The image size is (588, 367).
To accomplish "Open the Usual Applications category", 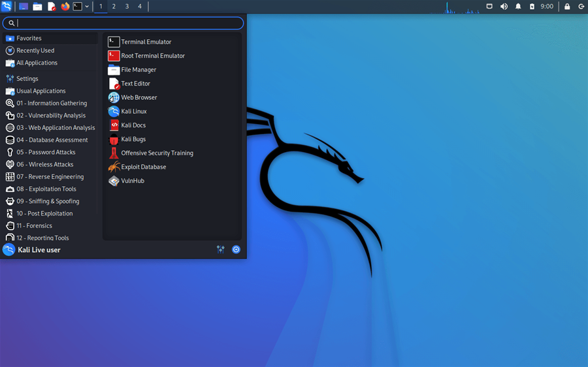I will point(50,91).
